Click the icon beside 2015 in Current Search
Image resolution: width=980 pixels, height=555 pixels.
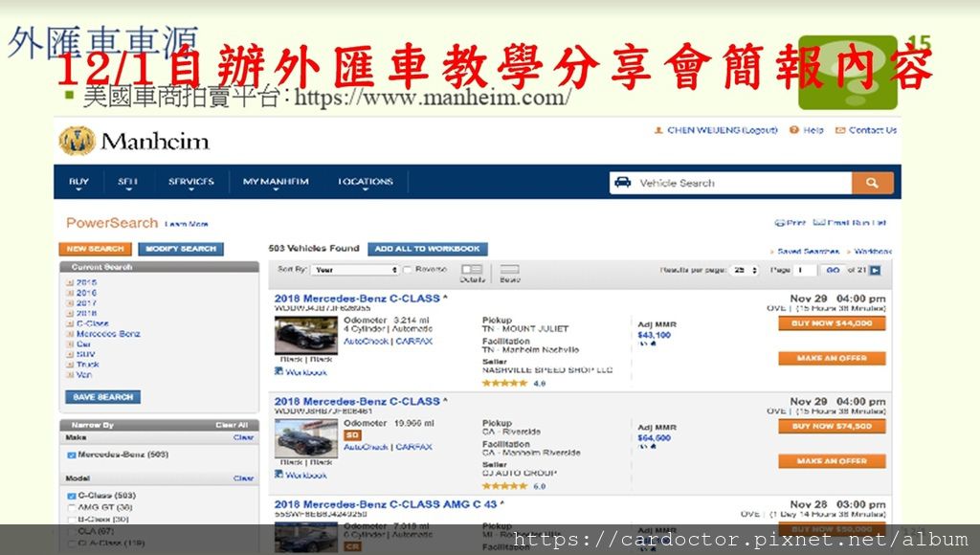(70, 282)
